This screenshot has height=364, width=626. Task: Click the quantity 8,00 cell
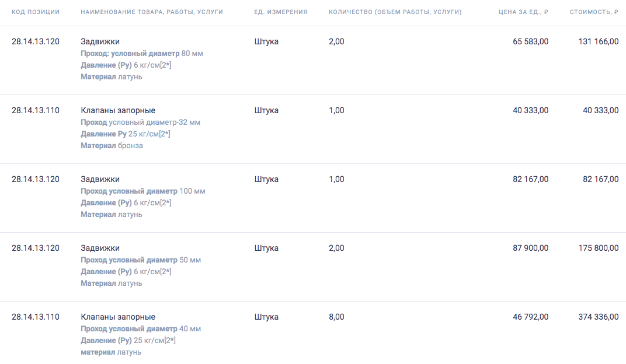coord(336,317)
